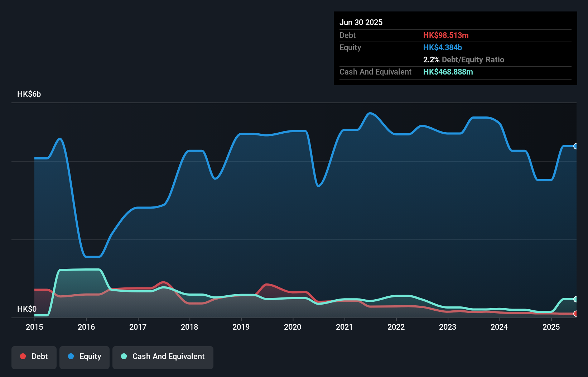
Task: Click the 2015 x-axis label
Action: [34, 327]
